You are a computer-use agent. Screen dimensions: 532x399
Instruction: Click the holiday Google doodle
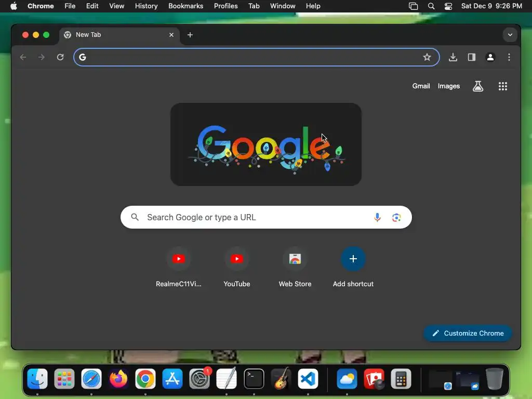(x=266, y=144)
